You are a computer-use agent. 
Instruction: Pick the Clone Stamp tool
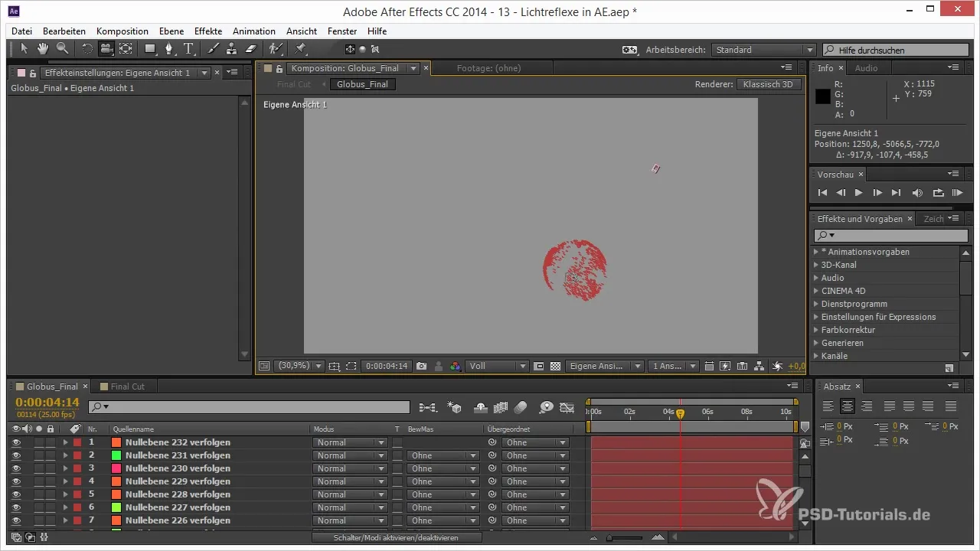pos(231,49)
